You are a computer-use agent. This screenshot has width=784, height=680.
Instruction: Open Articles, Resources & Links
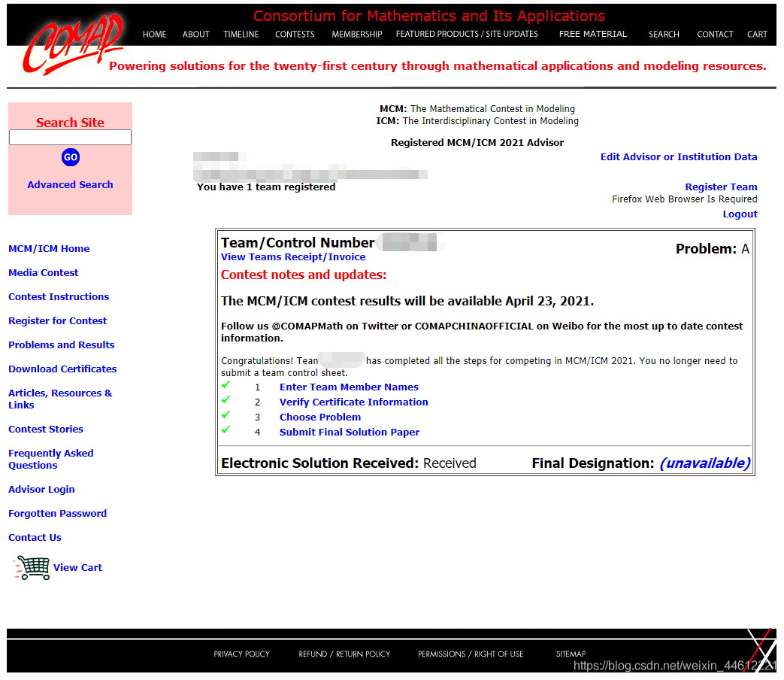60,399
